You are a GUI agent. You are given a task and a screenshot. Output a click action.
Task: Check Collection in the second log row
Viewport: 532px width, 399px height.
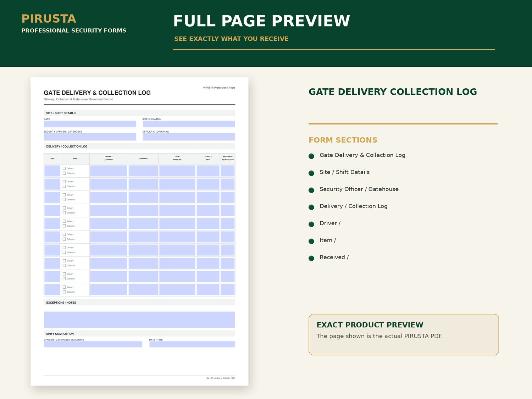pos(64,186)
